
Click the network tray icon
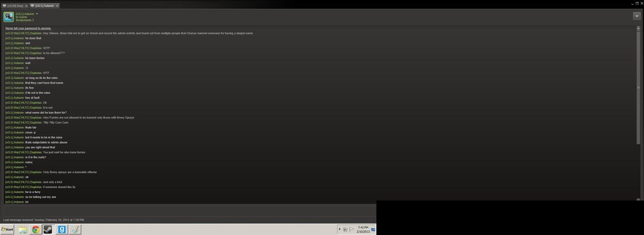(x=345, y=230)
